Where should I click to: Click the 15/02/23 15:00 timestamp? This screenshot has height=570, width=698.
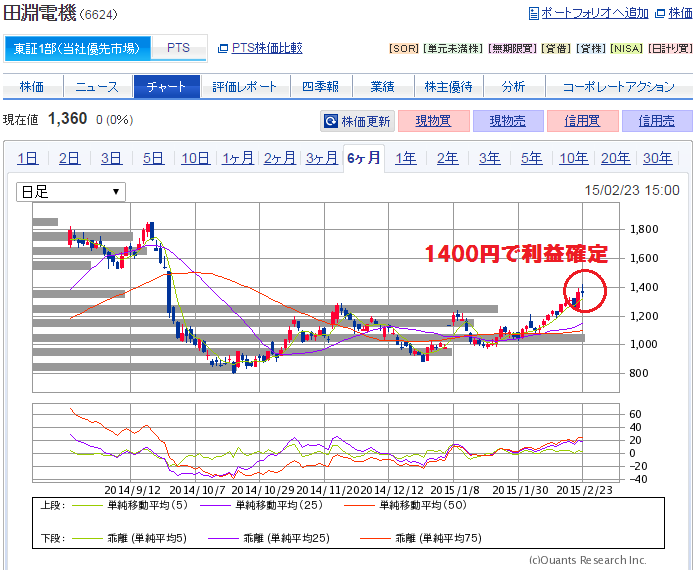pos(632,191)
